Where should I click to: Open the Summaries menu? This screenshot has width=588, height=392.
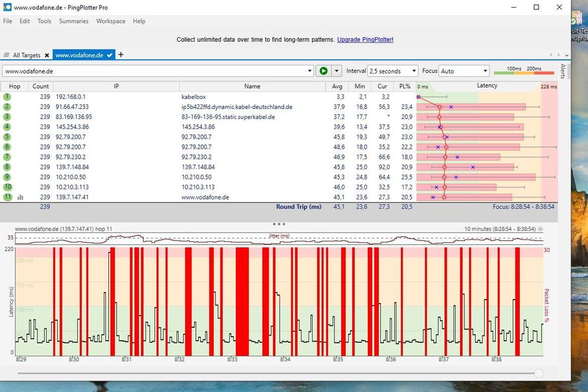tap(73, 21)
